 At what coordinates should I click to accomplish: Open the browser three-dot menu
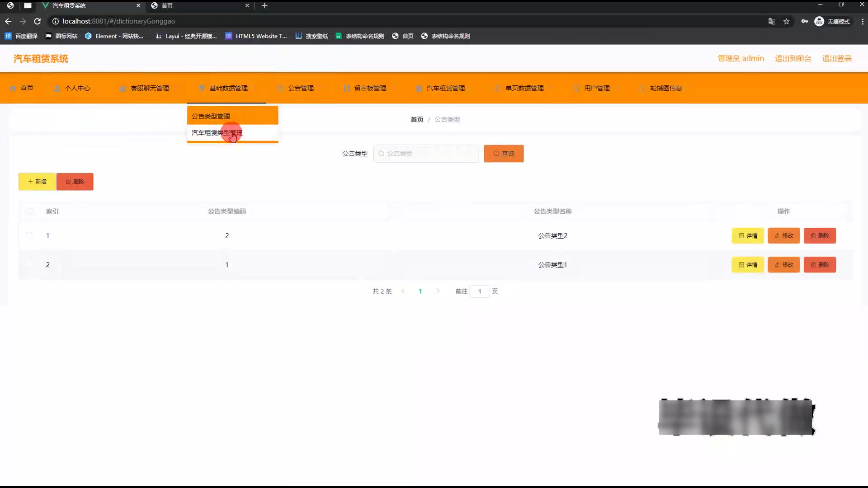862,21
